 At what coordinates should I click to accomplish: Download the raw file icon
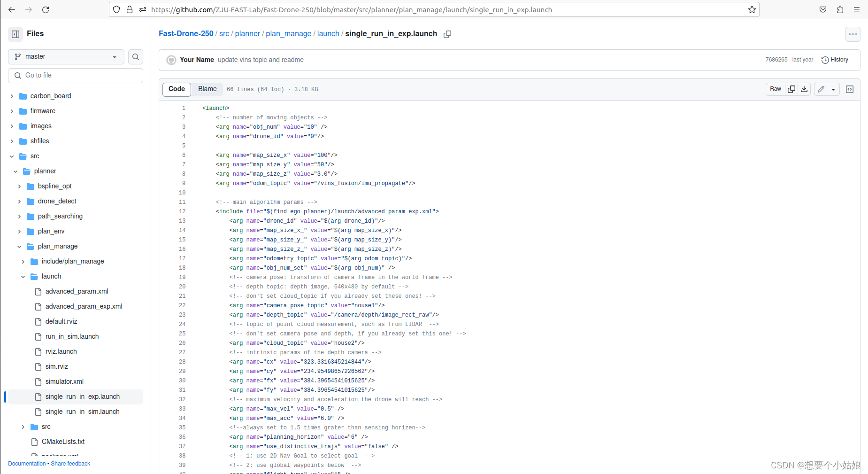[804, 89]
